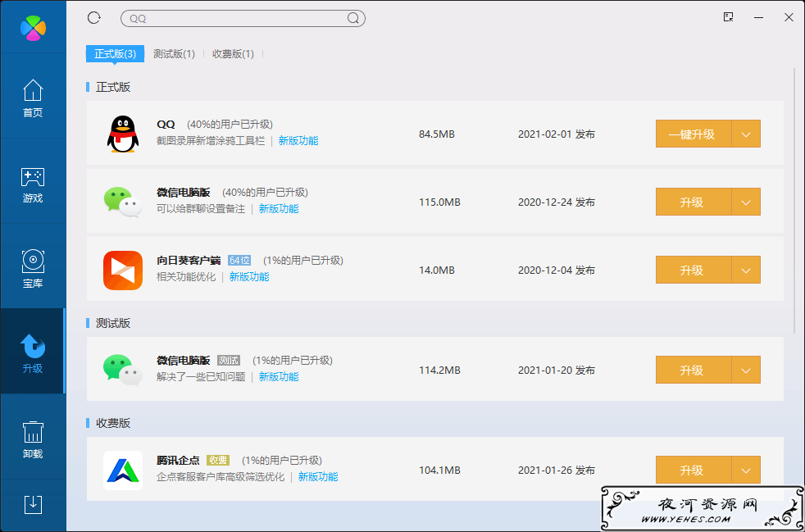Expand dropdown arrow for 腾讯企点 upgrade
This screenshot has height=532, width=805.
tap(746, 471)
